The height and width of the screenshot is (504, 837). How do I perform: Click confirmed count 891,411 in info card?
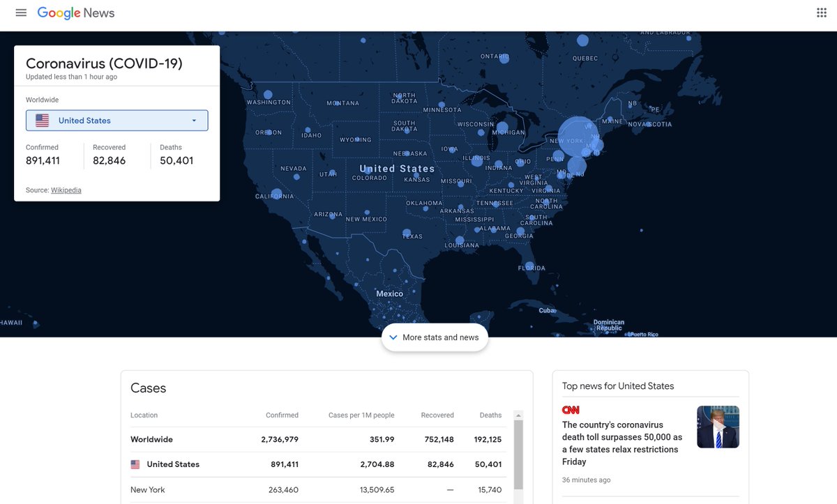pos(43,161)
